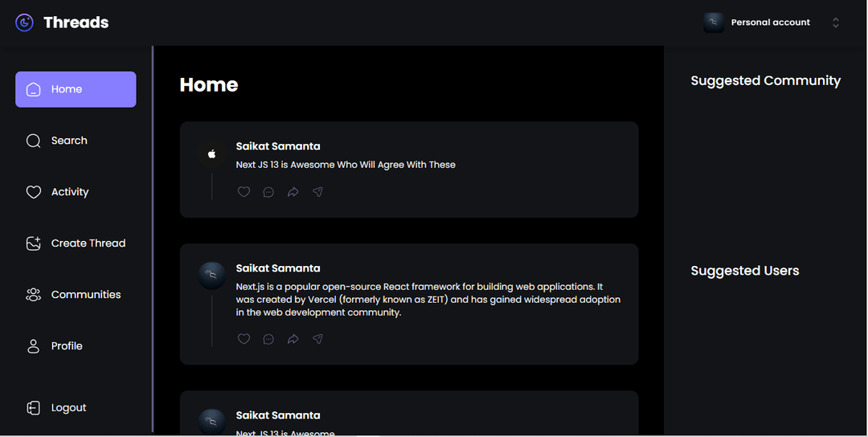Click the Apple avatar on first post
Viewport: 868px width, 437px height.
212,153
